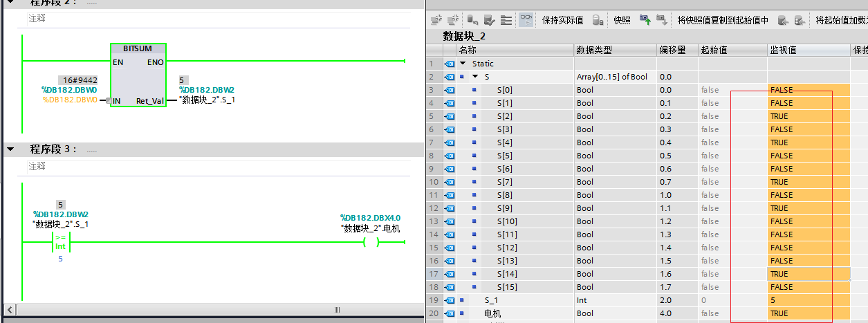This screenshot has height=323, width=868.
Task: Click the icon right of 将快照值复制到起始值中
Action: click(783, 20)
